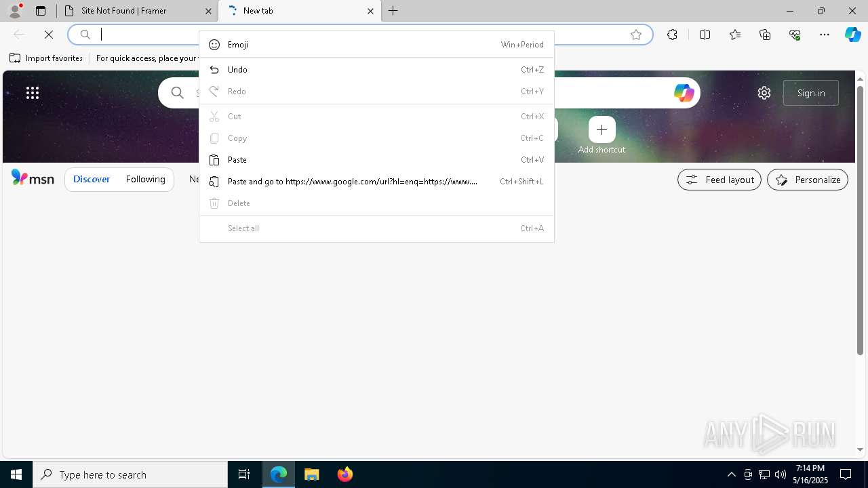868x488 pixels.
Task: Click the msn logo
Action: tap(33, 179)
